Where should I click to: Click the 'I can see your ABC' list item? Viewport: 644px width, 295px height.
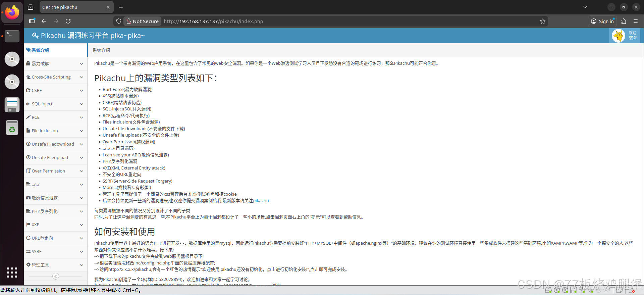click(136, 155)
